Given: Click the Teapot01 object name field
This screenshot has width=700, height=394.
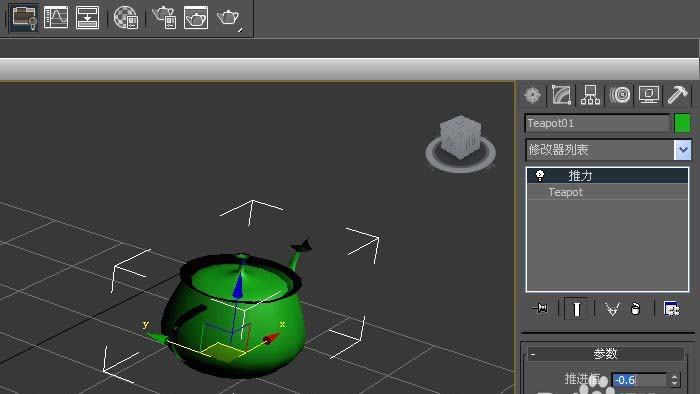Looking at the screenshot, I should point(597,123).
